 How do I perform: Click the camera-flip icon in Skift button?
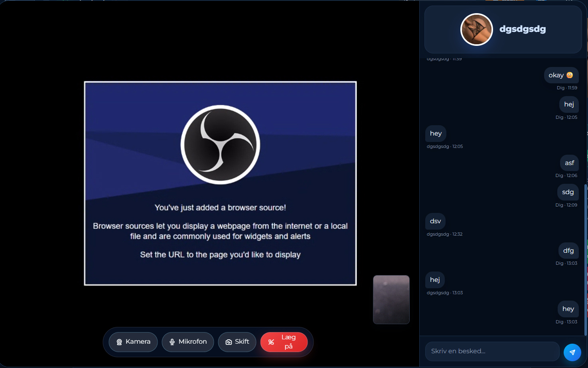229,342
